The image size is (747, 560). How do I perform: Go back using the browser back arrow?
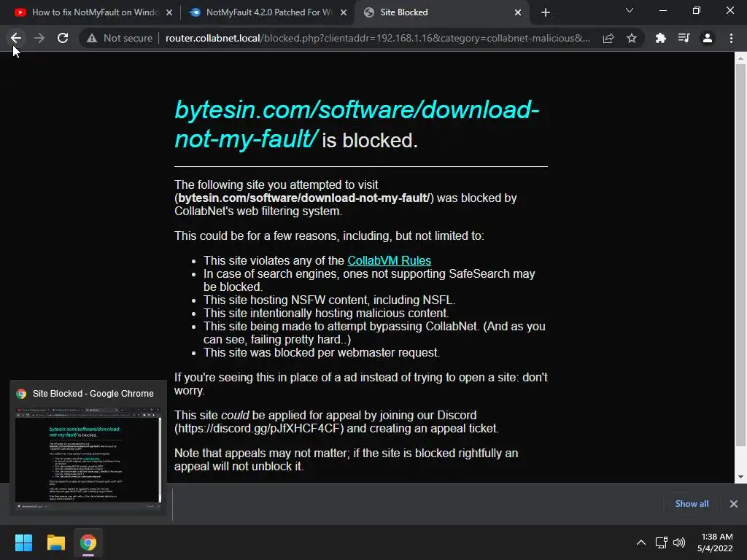coord(16,38)
